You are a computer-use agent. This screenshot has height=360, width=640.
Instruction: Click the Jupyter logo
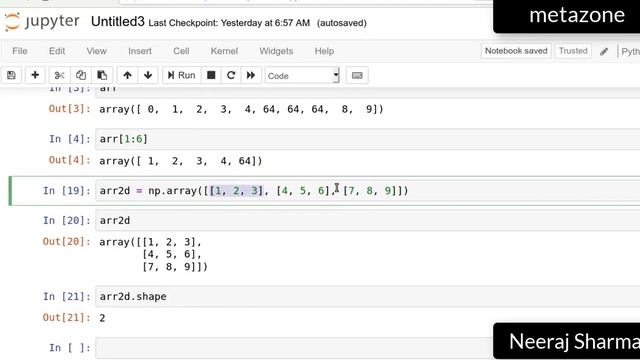42,22
